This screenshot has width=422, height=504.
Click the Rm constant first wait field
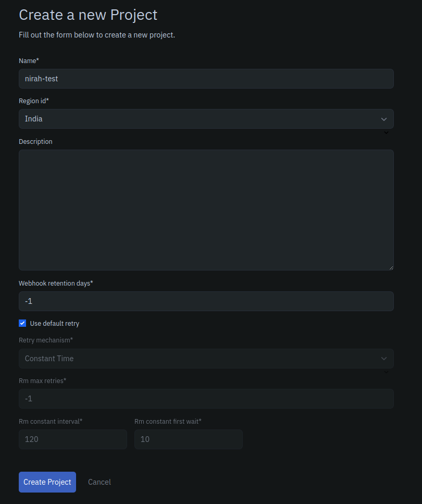[x=188, y=439]
